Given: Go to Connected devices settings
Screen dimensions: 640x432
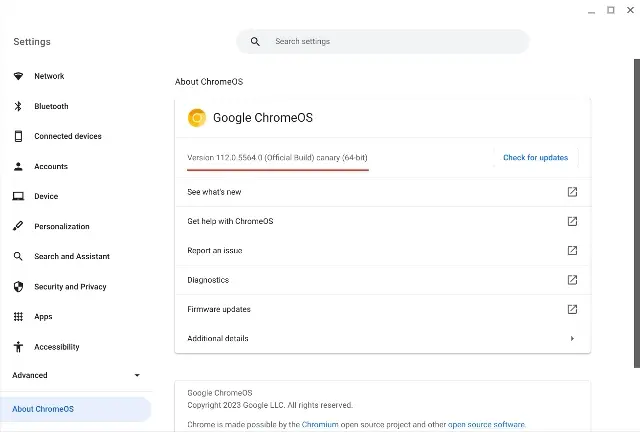Looking at the screenshot, I should 76,136.
